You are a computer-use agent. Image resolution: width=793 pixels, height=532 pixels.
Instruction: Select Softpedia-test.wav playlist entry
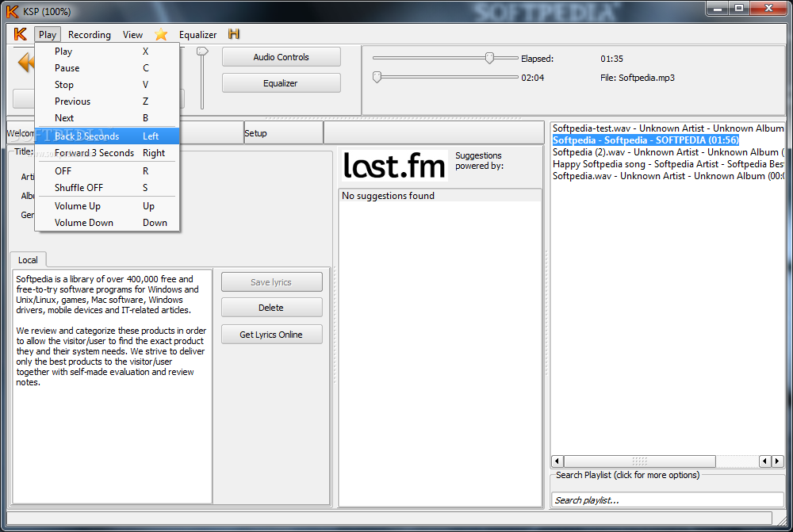(x=668, y=128)
